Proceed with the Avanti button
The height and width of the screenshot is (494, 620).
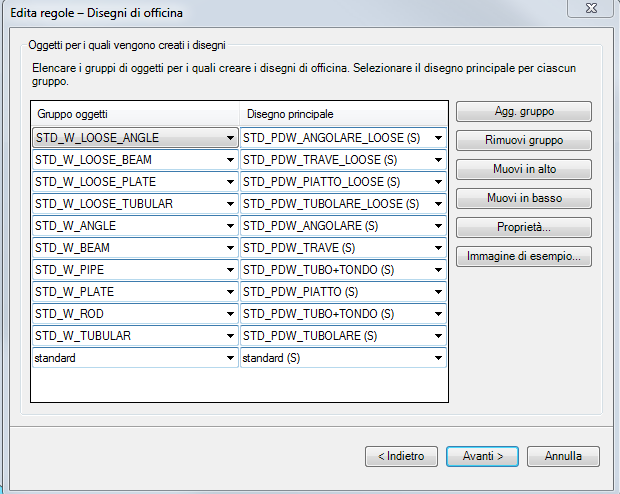482,456
